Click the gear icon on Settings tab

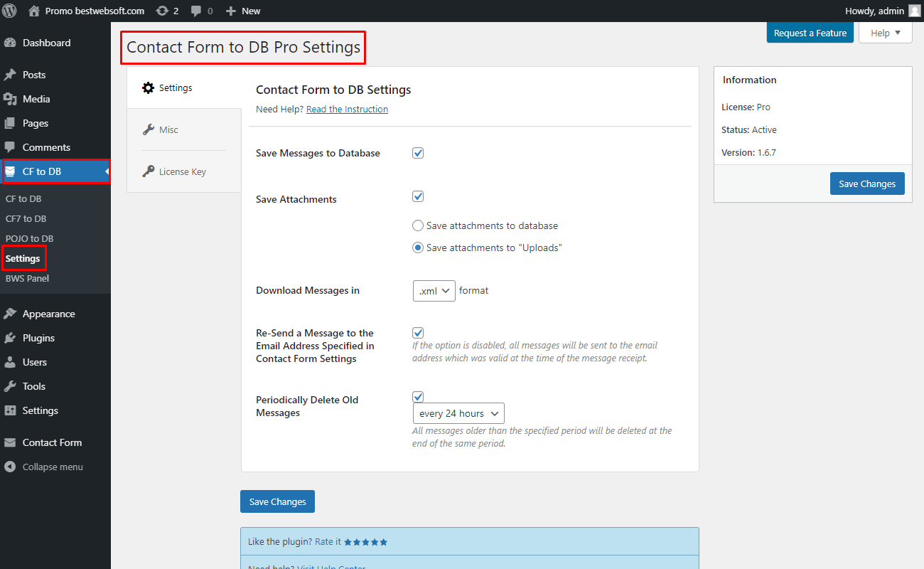pos(148,87)
